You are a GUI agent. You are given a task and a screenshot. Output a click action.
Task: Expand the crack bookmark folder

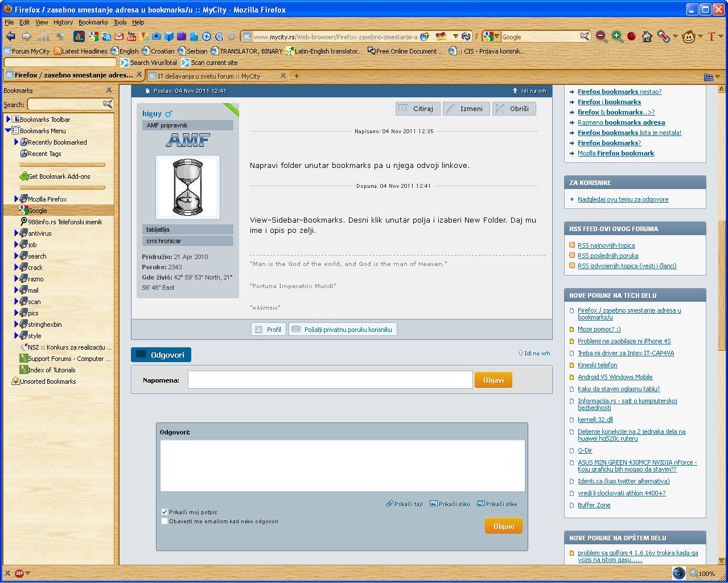(17, 267)
